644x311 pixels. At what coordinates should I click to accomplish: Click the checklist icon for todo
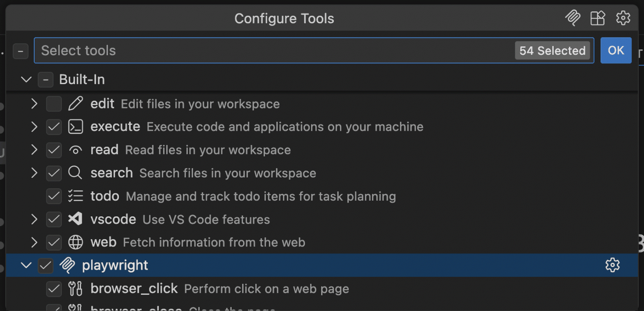tap(76, 196)
